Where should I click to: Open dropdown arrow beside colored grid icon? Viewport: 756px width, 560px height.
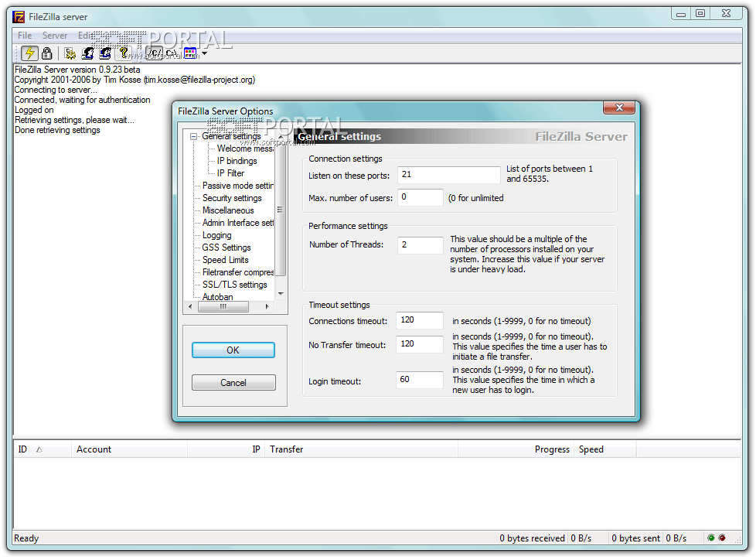click(204, 53)
